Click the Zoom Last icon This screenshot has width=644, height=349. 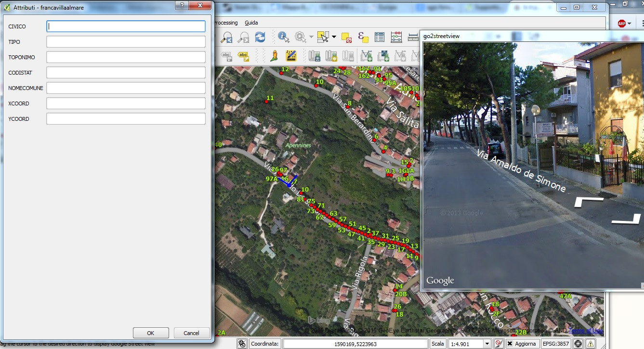(x=227, y=37)
